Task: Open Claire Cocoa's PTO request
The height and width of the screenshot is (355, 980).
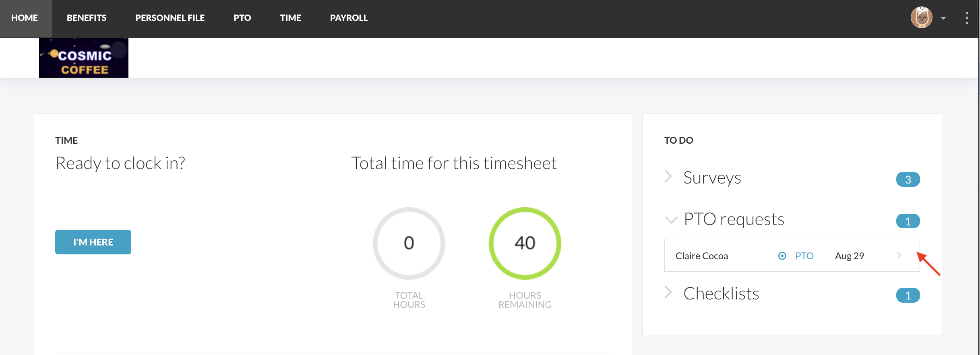Action: [x=792, y=255]
